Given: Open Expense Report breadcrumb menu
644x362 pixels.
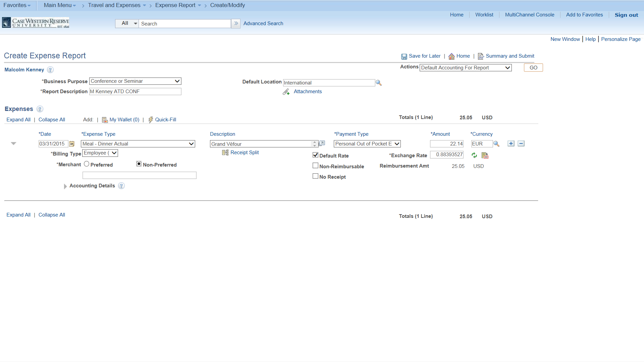Looking at the screenshot, I should click(x=178, y=5).
